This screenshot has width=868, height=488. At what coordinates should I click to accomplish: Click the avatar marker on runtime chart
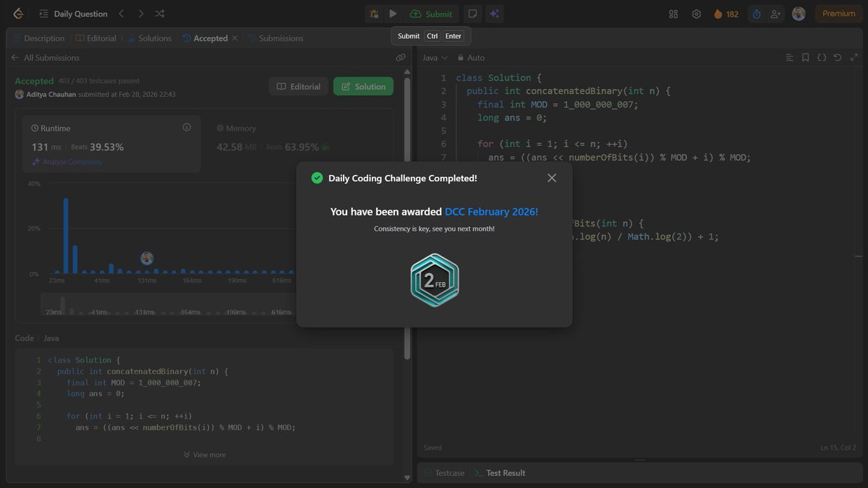(147, 258)
